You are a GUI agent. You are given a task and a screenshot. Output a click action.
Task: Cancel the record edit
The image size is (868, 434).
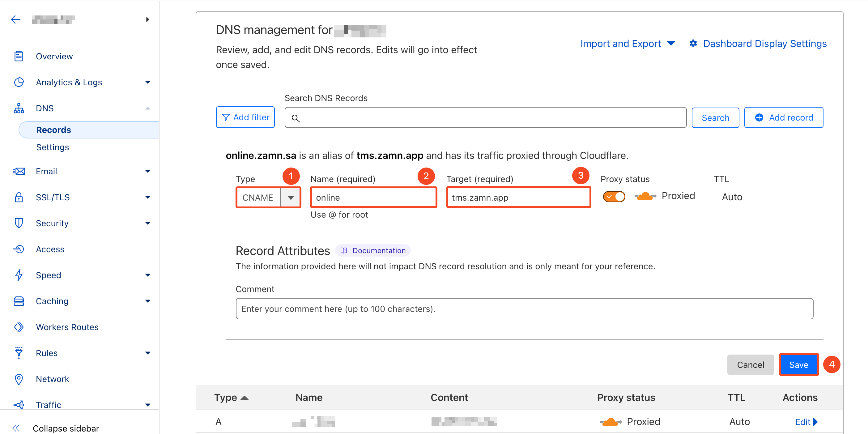click(751, 364)
